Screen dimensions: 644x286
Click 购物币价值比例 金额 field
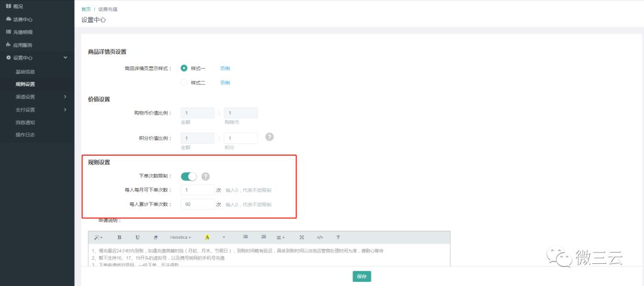pyautogui.click(x=197, y=113)
